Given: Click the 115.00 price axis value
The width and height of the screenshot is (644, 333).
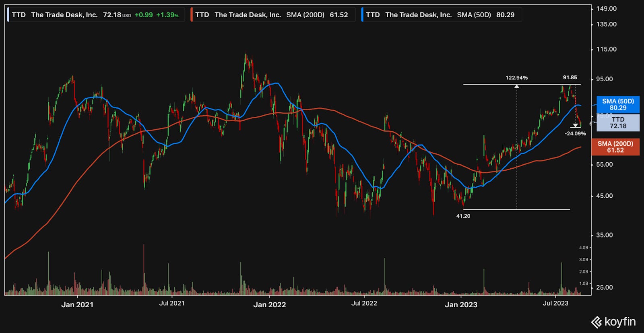Looking at the screenshot, I should pyautogui.click(x=606, y=49).
